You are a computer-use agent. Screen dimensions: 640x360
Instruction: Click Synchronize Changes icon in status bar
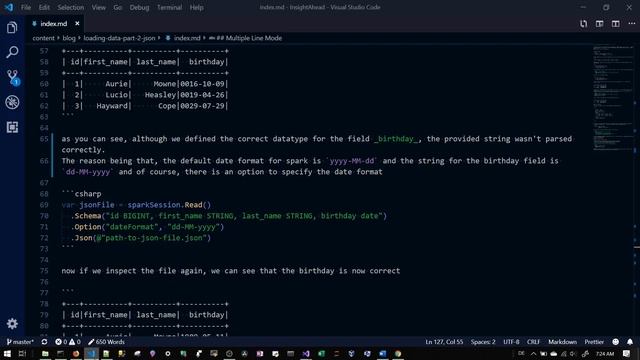point(44,342)
